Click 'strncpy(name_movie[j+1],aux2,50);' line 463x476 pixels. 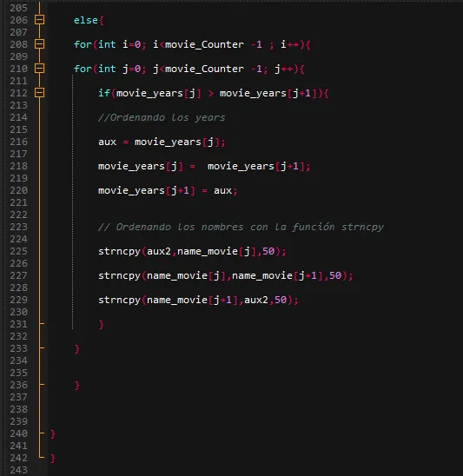coord(198,300)
